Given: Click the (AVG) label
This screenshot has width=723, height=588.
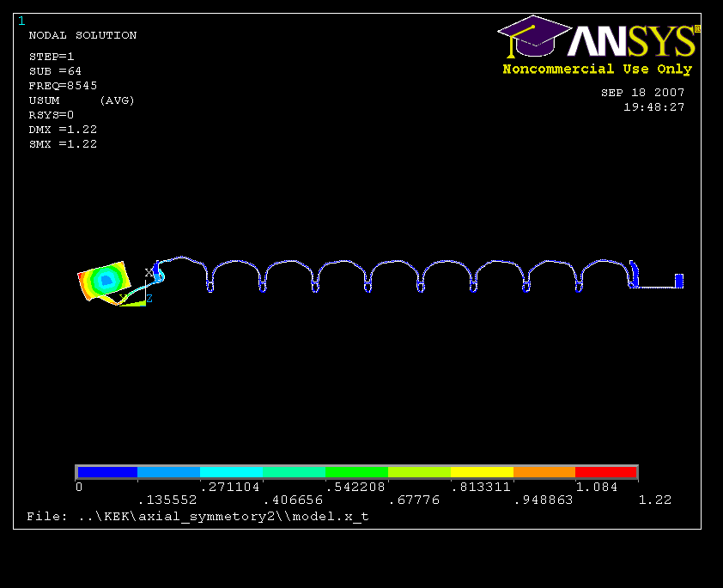Looking at the screenshot, I should 117,100.
